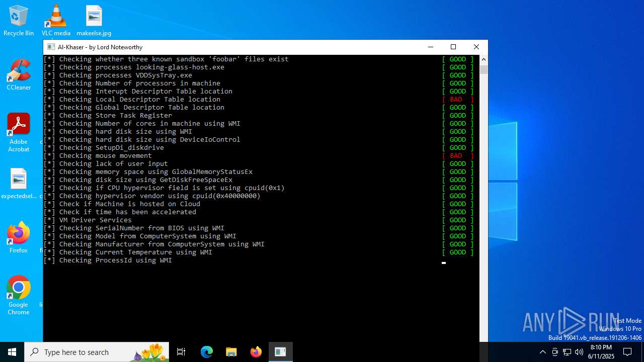
Task: Click BAD result for Local Descriptor Table
Action: pyautogui.click(x=457, y=100)
